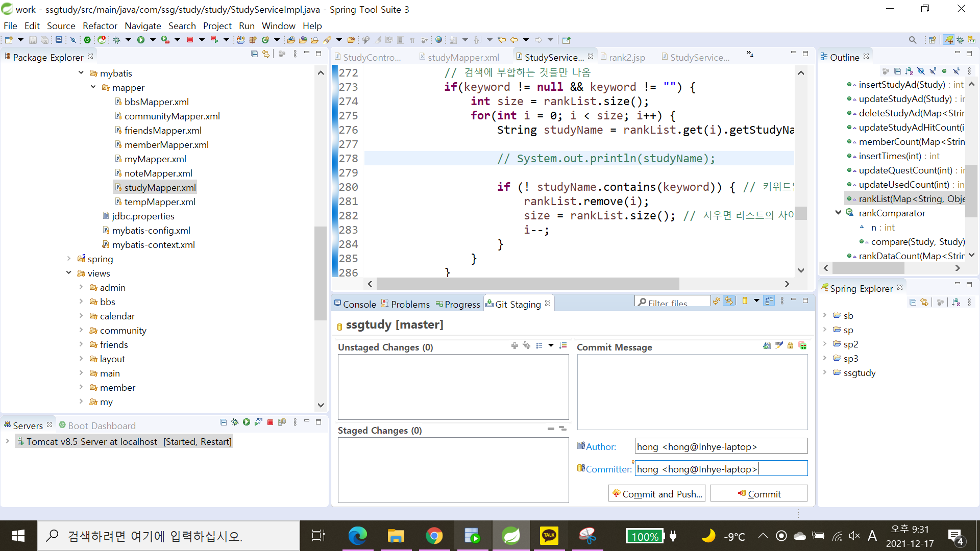The height and width of the screenshot is (551, 980).
Task: Toggle Link with Editor in Git Staging
Action: click(x=729, y=301)
